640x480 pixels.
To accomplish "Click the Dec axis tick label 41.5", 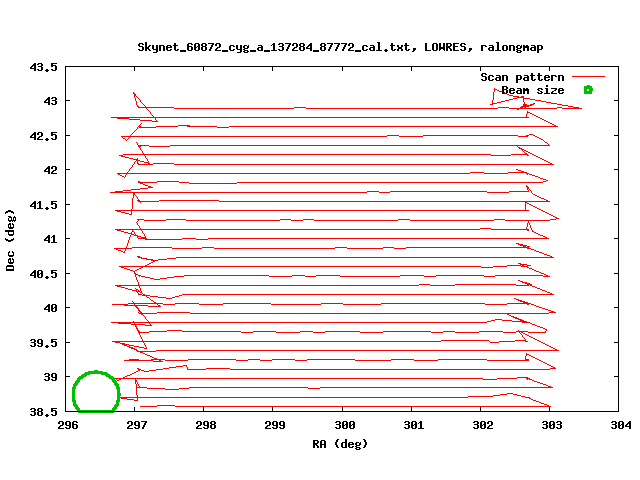I will point(44,205).
